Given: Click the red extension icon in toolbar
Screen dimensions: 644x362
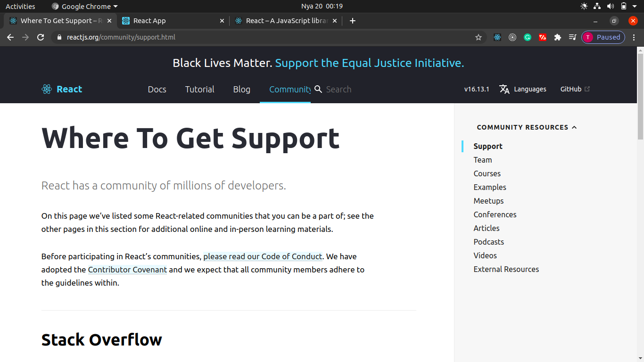Looking at the screenshot, I should point(543,37).
